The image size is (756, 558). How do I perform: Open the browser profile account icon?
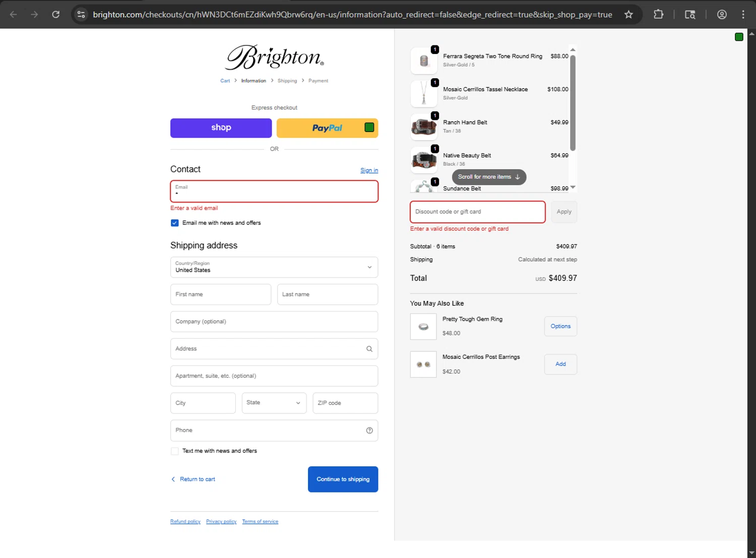(x=722, y=15)
